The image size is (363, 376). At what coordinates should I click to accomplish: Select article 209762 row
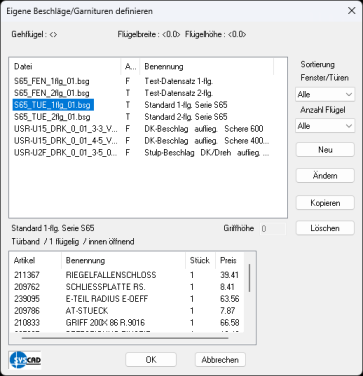127,287
